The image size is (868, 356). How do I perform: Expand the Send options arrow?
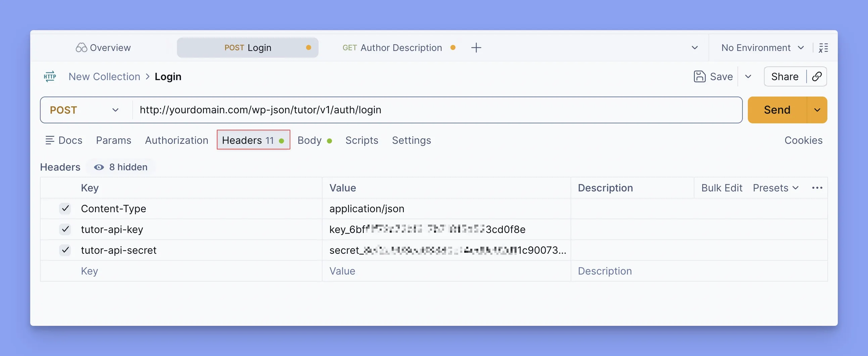coord(817,110)
